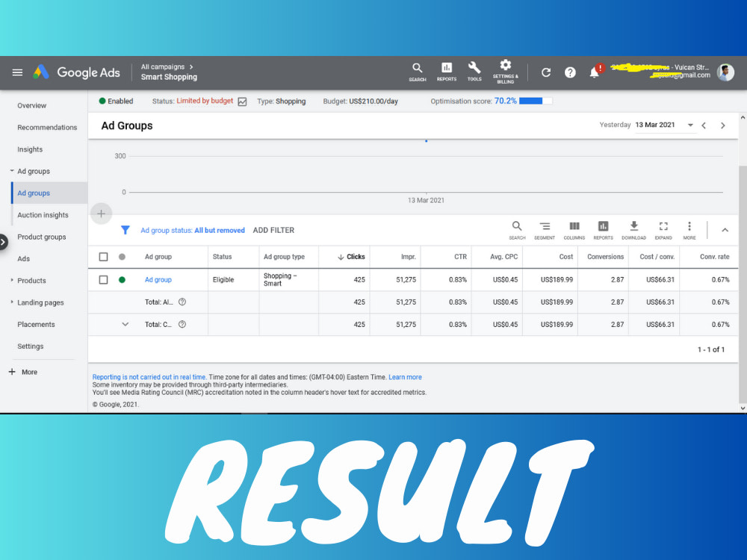Viewport: 747px width, 560px height.
Task: Go to Overview page
Action: tap(32, 105)
